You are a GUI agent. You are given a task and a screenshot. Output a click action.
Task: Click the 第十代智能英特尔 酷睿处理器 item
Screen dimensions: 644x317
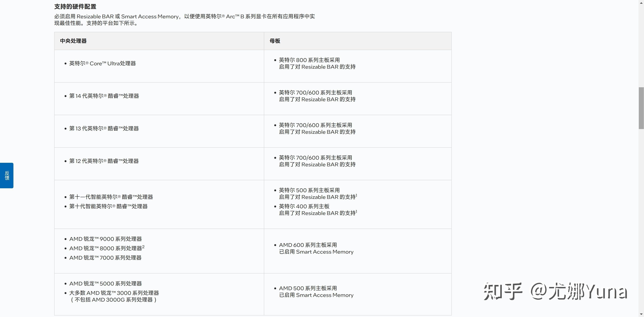(x=108, y=206)
